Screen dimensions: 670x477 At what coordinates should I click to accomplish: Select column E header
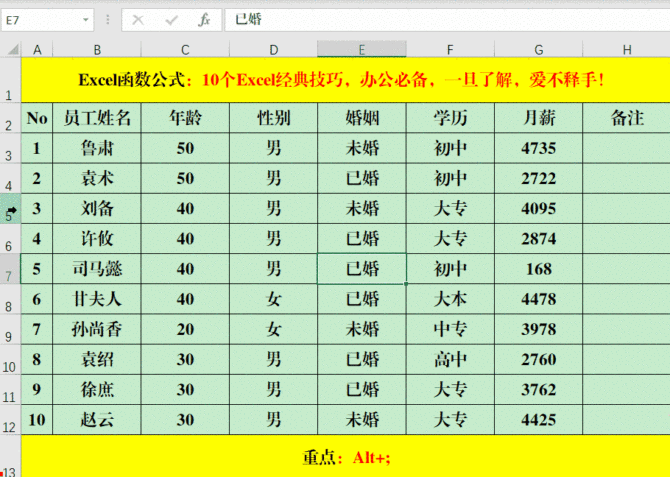tap(361, 50)
